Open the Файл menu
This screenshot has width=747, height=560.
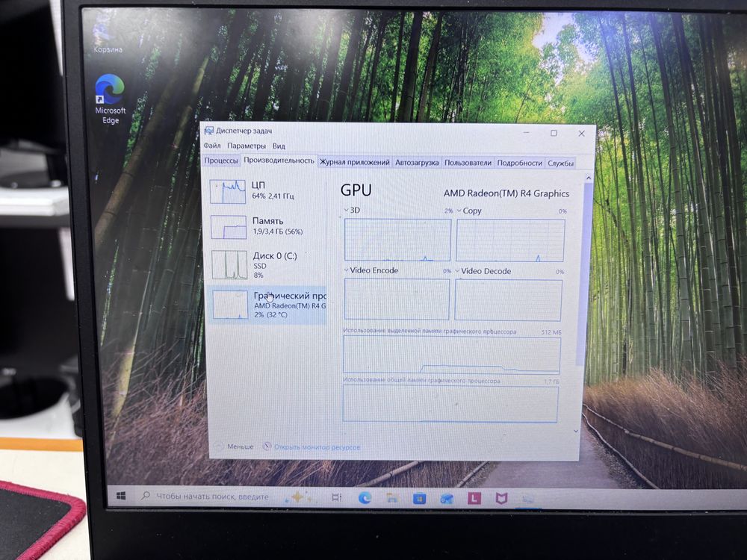click(x=212, y=146)
